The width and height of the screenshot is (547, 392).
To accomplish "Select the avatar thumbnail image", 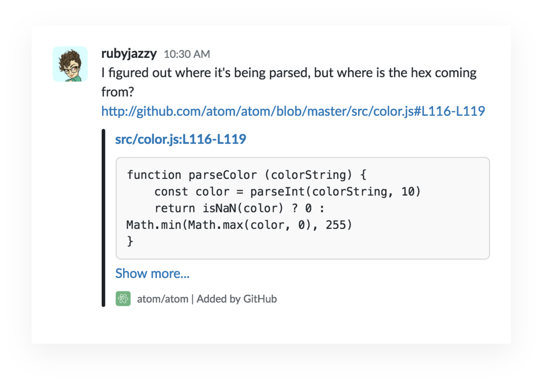I will 70,64.
